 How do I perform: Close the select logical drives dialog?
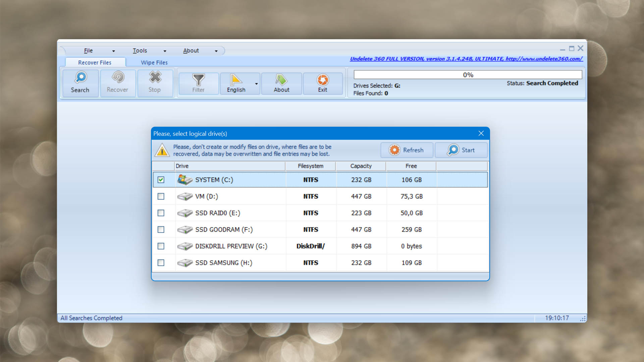point(481,133)
